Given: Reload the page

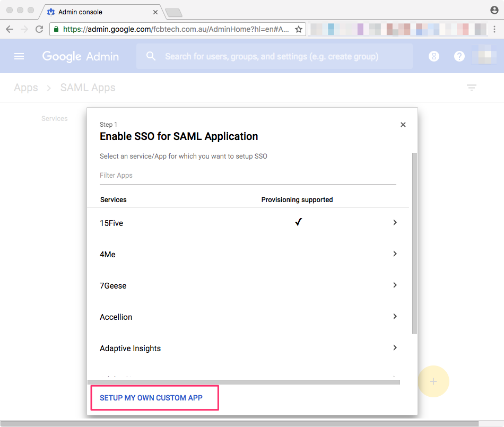Looking at the screenshot, I should tap(39, 29).
